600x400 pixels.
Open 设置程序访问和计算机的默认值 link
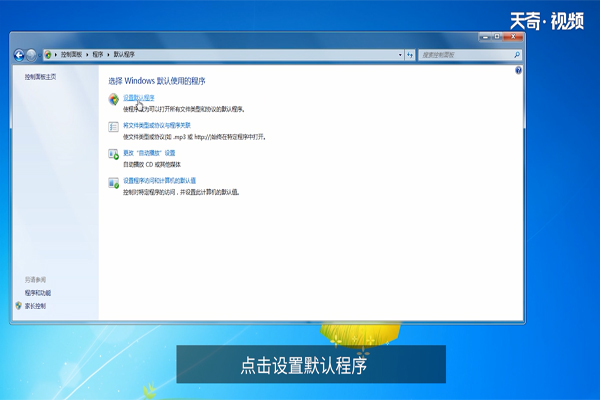click(159, 180)
